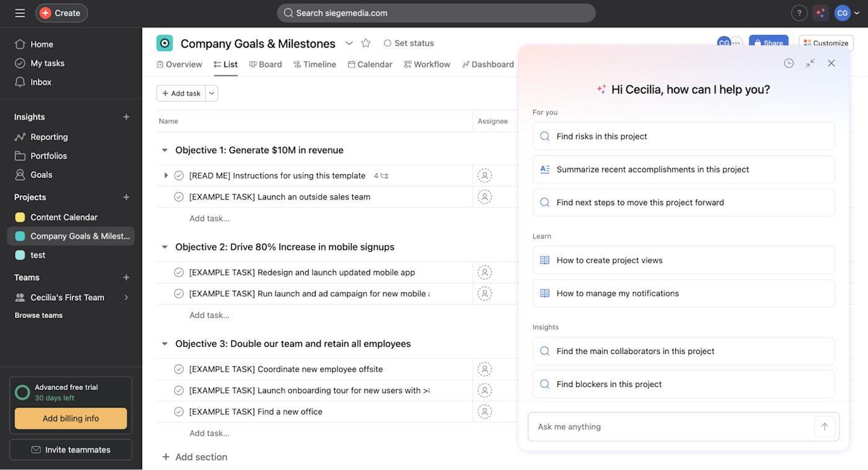
Task: Click the Customize button
Action: 826,43
